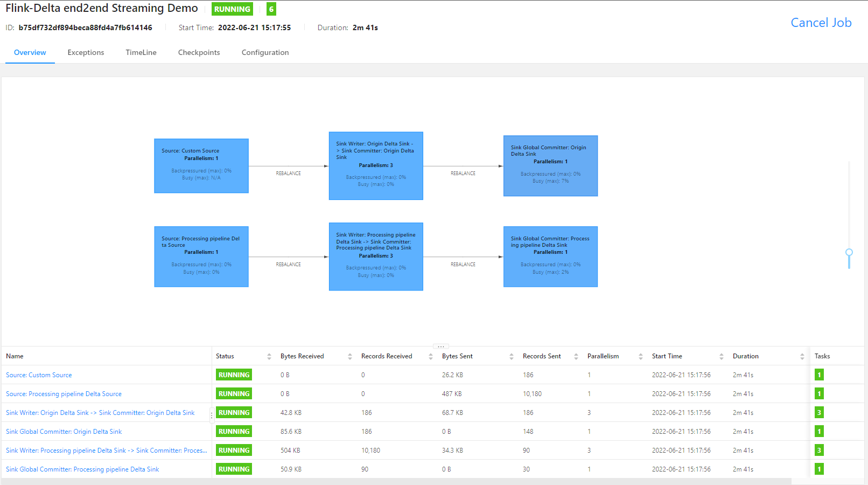Click the Cancel Job link
The image size is (868, 485).
pyautogui.click(x=821, y=23)
